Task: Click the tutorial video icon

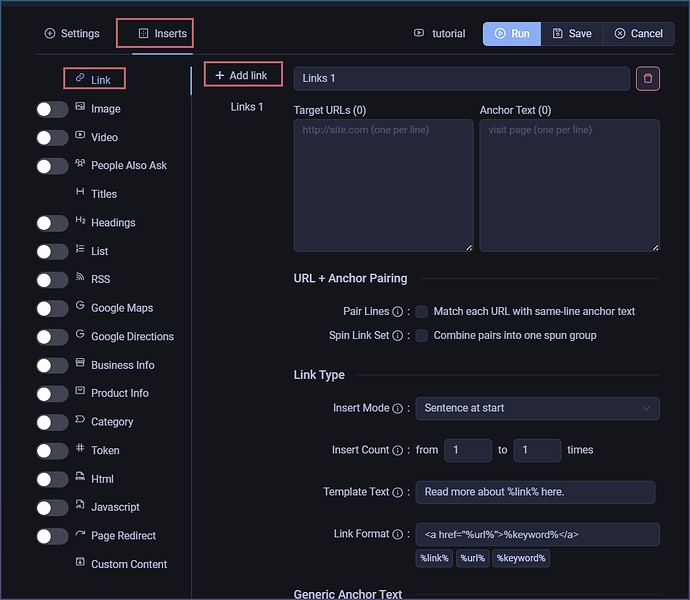Action: point(419,33)
